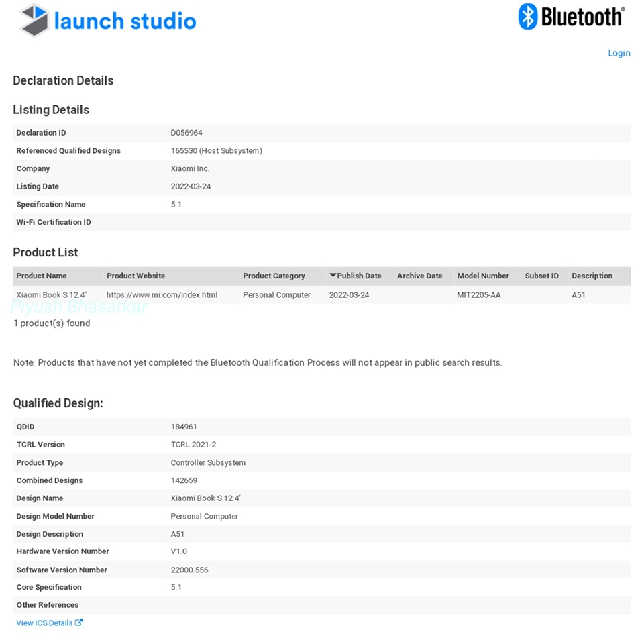Open the Login link
Viewport: 644px width, 644px height.
tap(619, 53)
